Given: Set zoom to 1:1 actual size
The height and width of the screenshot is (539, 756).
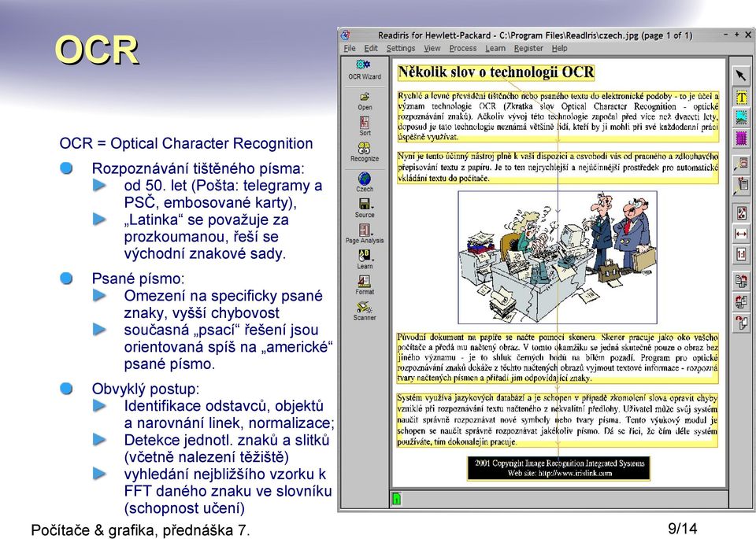Looking at the screenshot, I should click(741, 254).
